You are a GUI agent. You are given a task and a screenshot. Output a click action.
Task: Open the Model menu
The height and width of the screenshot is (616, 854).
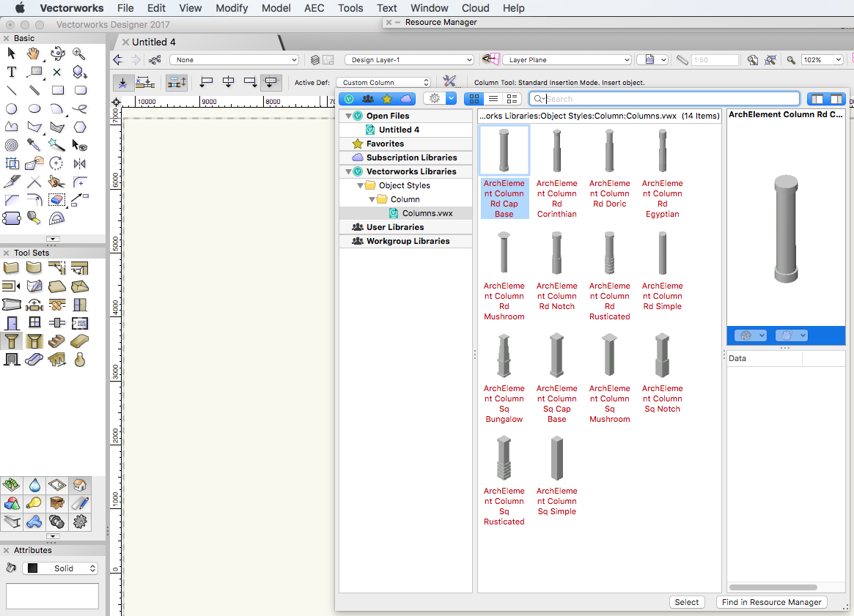pos(276,8)
